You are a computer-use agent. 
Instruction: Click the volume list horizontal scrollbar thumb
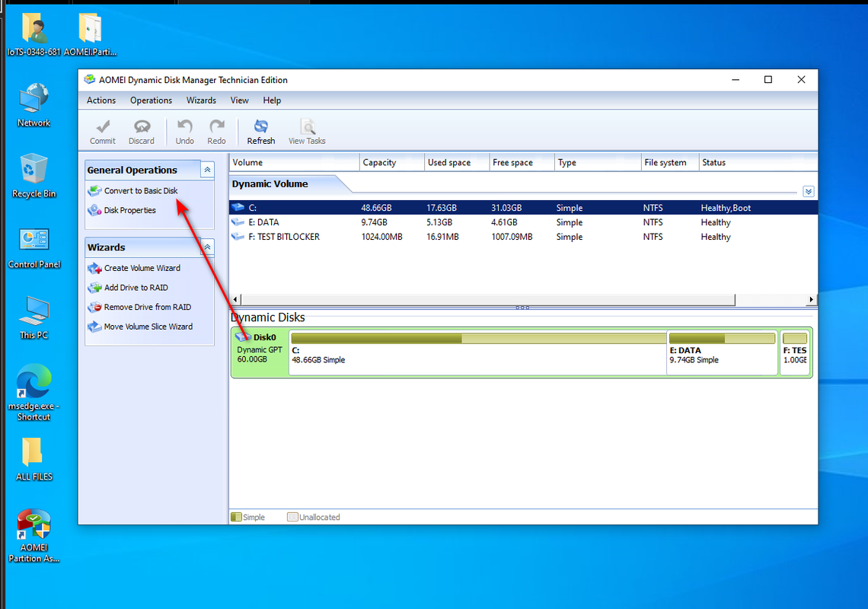[x=488, y=299]
